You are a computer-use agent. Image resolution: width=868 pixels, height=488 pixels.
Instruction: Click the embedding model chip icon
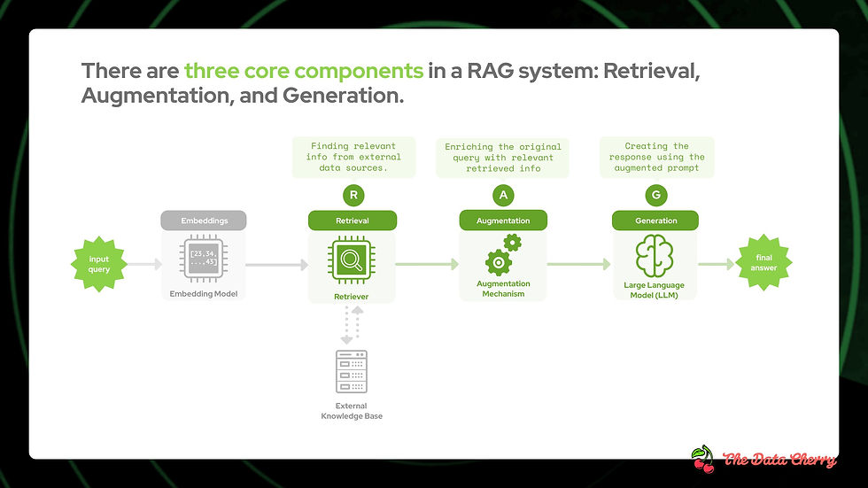(x=204, y=259)
